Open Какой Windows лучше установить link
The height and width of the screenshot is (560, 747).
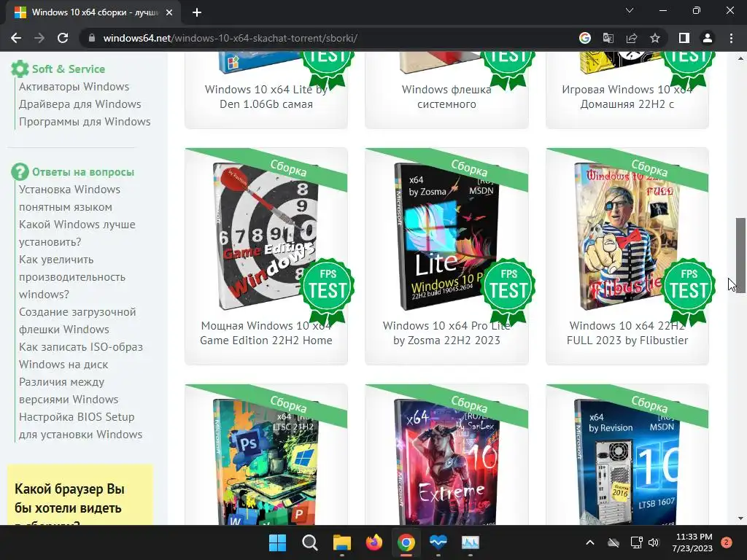[77, 233]
